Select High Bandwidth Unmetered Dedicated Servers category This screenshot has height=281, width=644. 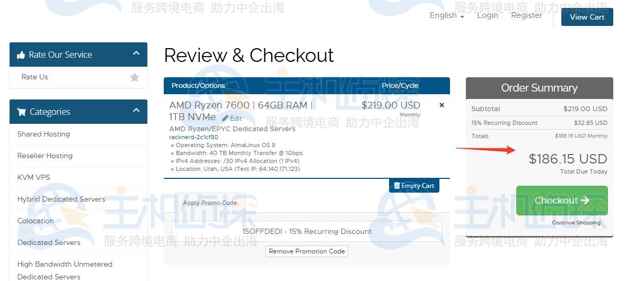pyautogui.click(x=65, y=270)
